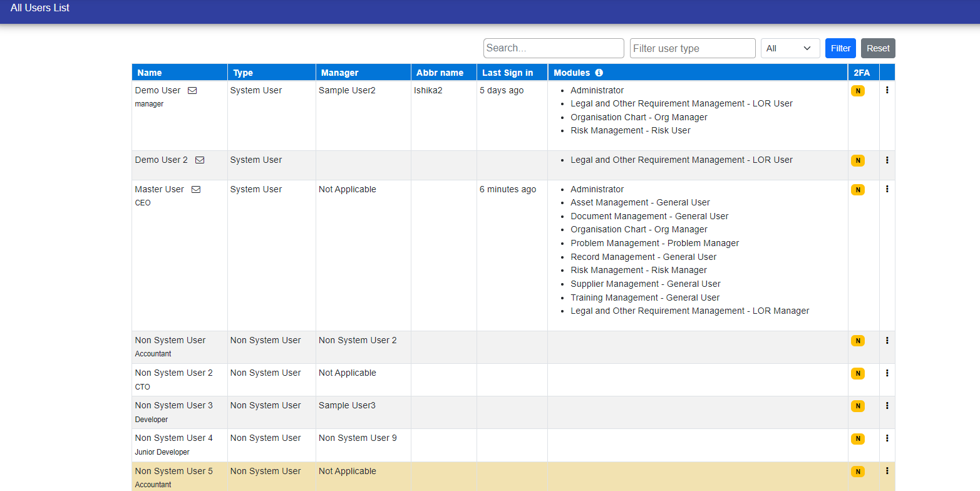The height and width of the screenshot is (491, 980).
Task: Toggle the 2FA badge for Non System User 2
Action: [857, 373]
